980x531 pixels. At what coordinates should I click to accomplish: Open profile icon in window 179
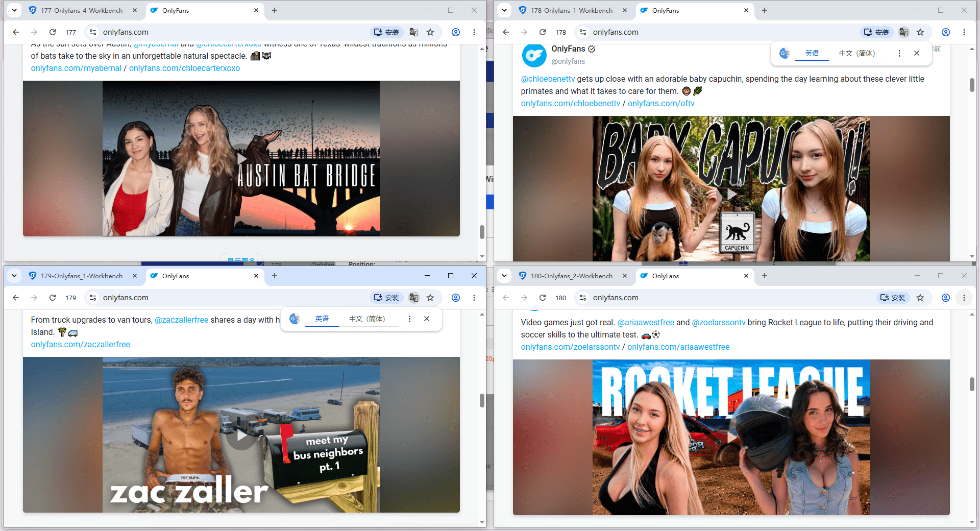click(x=456, y=298)
